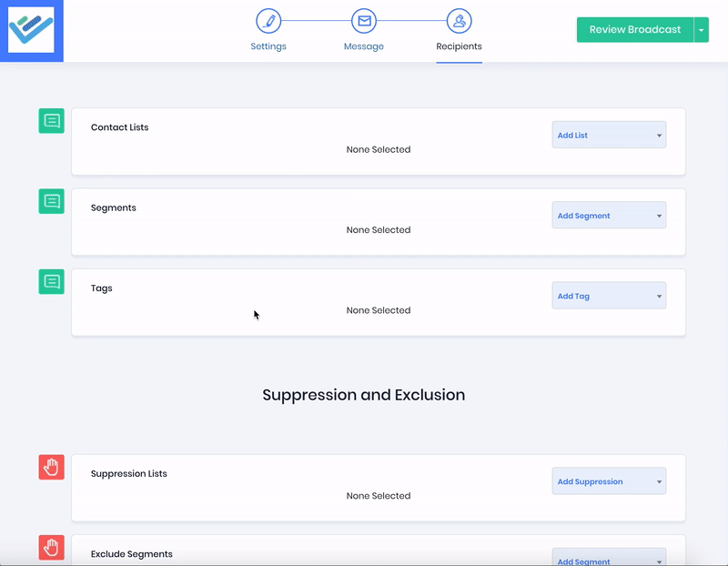The height and width of the screenshot is (566, 728).
Task: Click the Message envelope step icon
Action: pos(364,21)
